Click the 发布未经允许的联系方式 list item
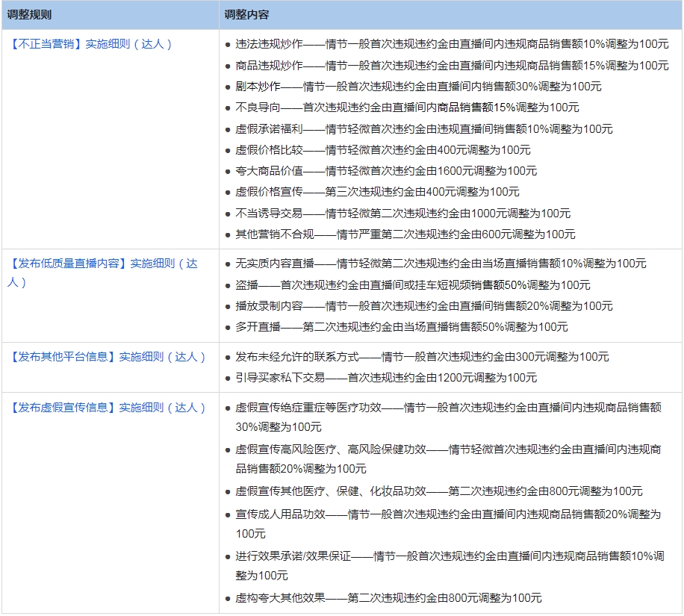 (x=422, y=357)
